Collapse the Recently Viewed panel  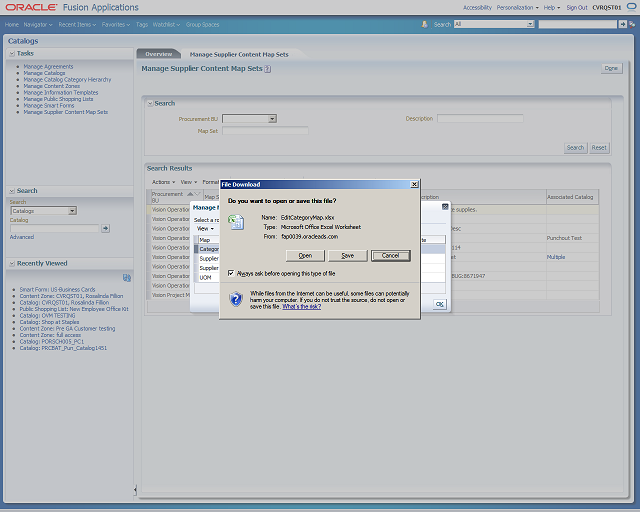click(x=12, y=263)
